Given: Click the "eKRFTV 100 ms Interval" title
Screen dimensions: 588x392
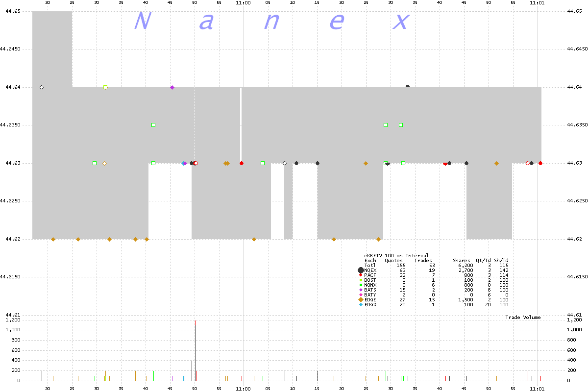Looking at the screenshot, I should pyautogui.click(x=396, y=256).
